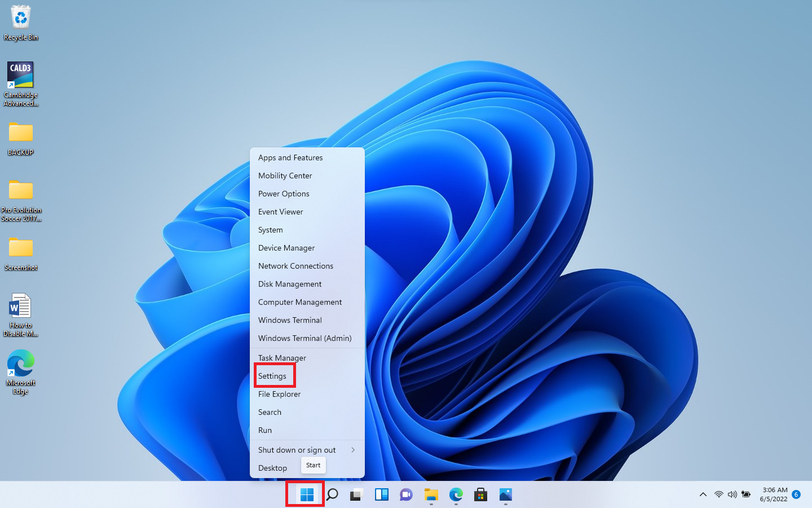Viewport: 812px width, 508px height.
Task: Open the volume speaker tray icon
Action: pos(732,494)
